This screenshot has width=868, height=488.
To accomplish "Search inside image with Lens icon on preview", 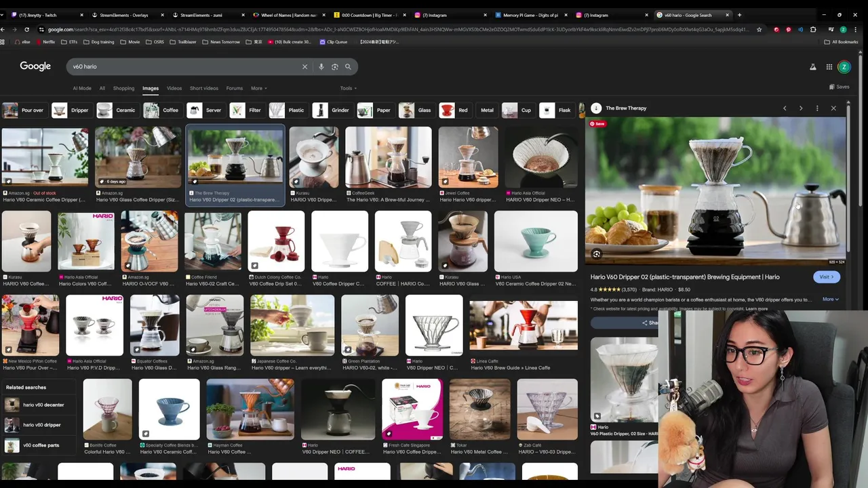I will 597,254.
